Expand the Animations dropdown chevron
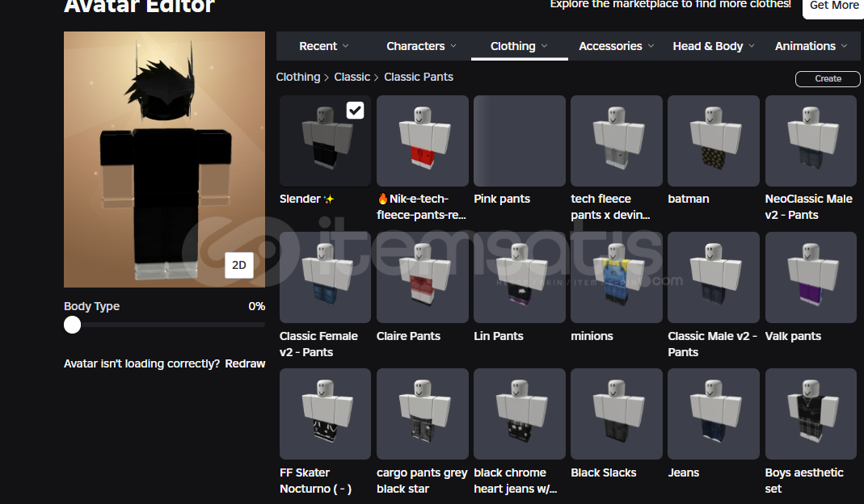This screenshot has height=504, width=864. point(844,46)
